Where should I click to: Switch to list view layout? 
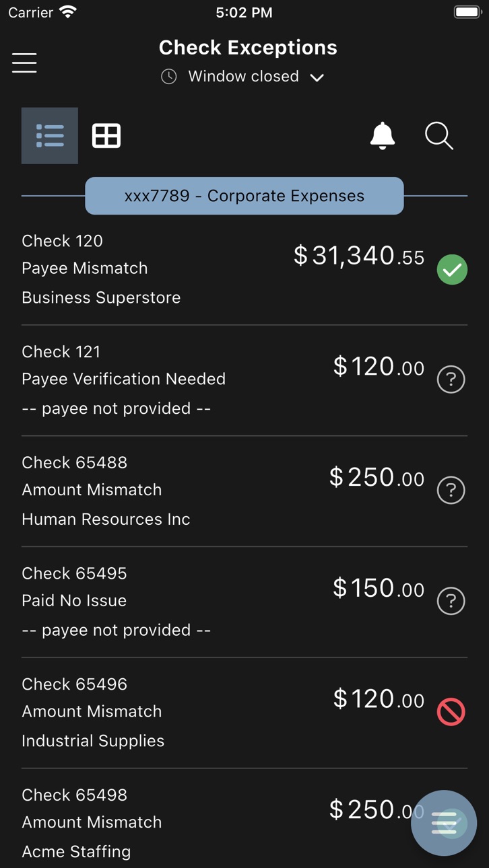point(50,136)
